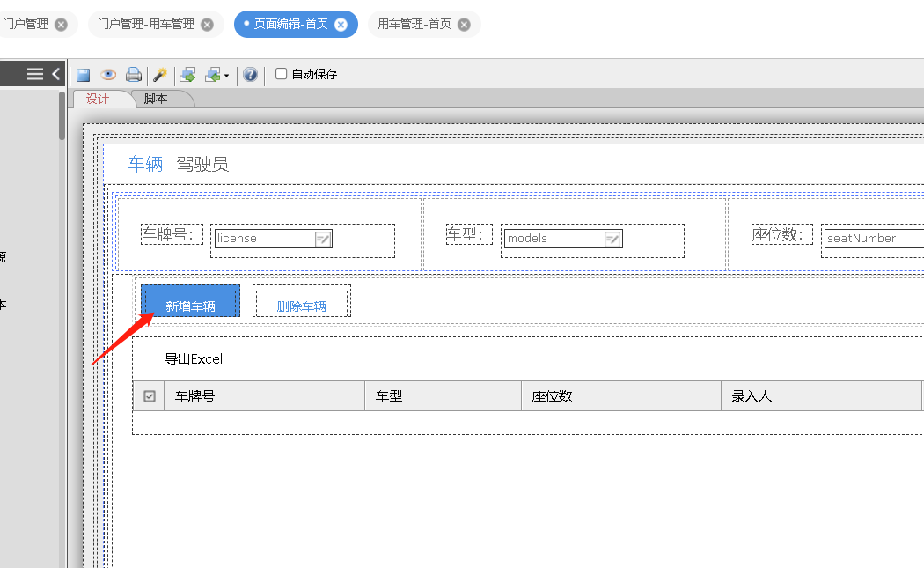The image size is (924, 568).
Task: Select the 页面编辑-首页 page tab
Action: [290, 24]
